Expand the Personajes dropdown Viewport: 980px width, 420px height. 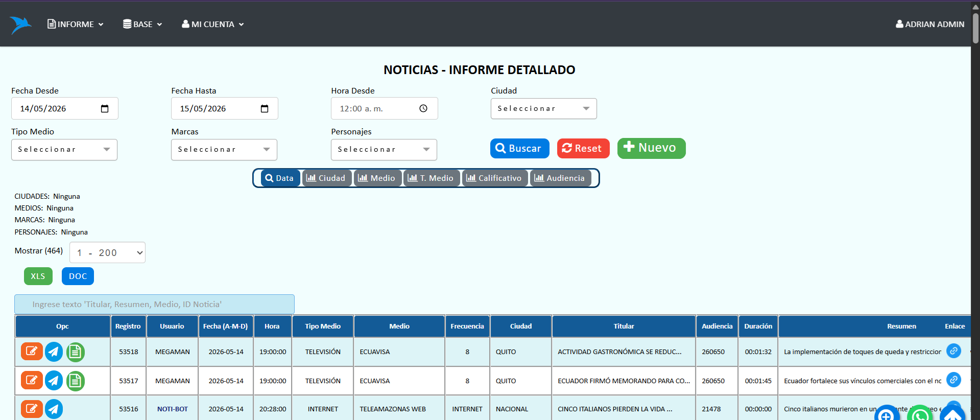pyautogui.click(x=384, y=150)
